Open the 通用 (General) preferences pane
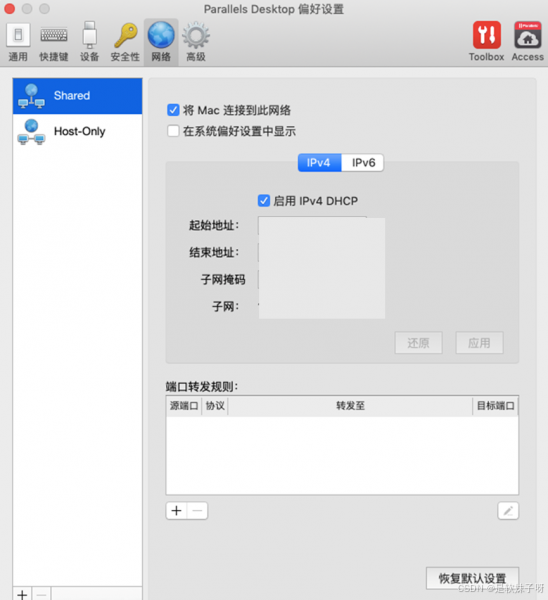548x600 pixels. click(x=18, y=42)
